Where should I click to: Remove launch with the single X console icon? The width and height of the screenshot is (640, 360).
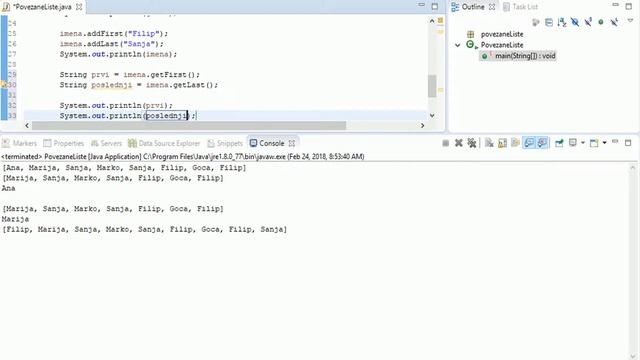coord(458,143)
